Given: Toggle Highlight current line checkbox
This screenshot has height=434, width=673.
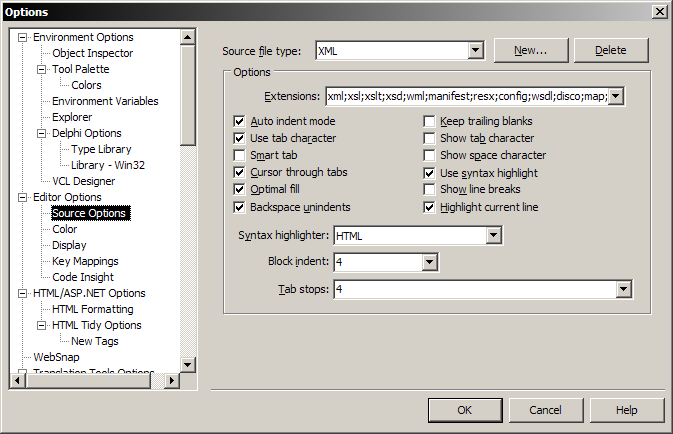Looking at the screenshot, I should [429, 207].
